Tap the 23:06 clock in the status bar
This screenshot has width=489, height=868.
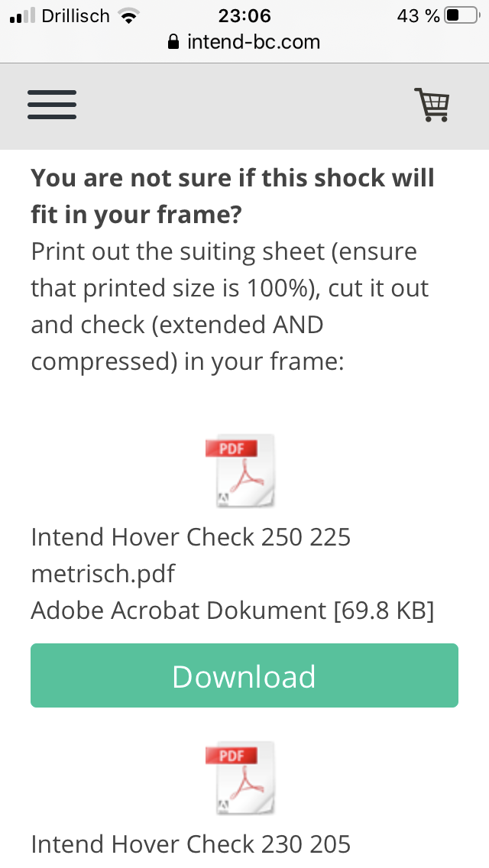coord(244,15)
